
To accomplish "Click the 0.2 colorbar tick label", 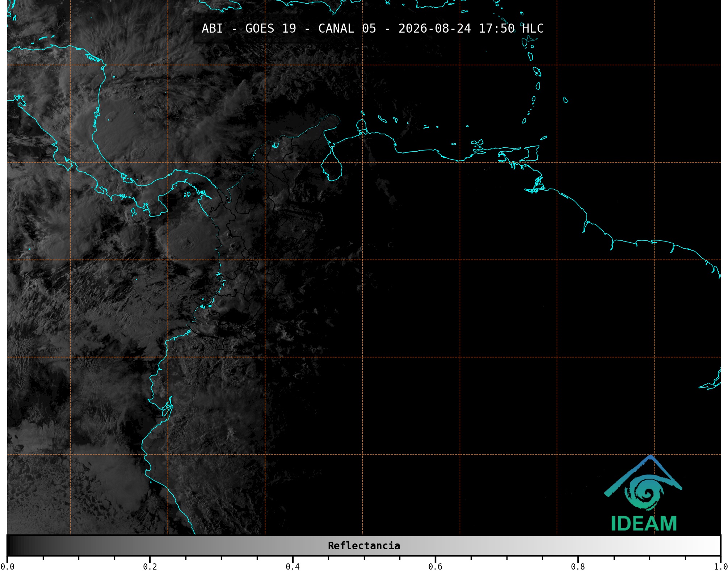I will [x=150, y=567].
